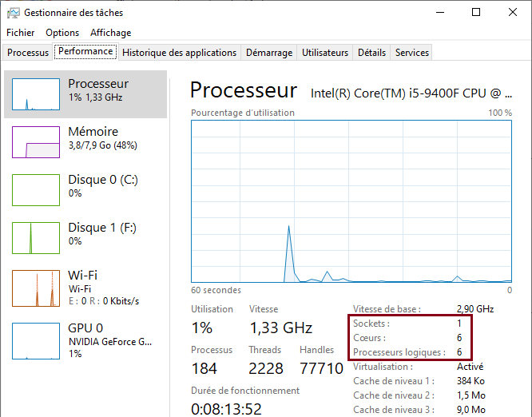Select the Disque 1 (F:) graph icon
This screenshot has height=417, width=532.
(x=36, y=238)
